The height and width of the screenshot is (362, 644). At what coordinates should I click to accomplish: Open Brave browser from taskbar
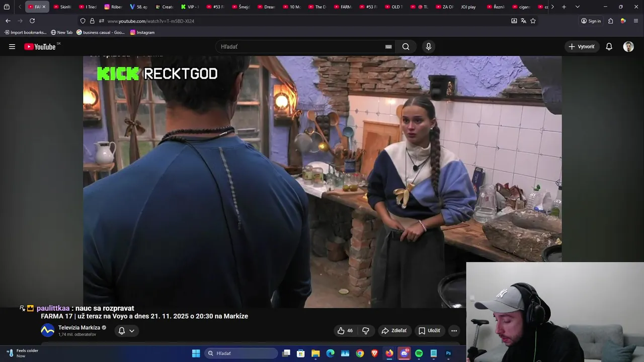pos(374,353)
